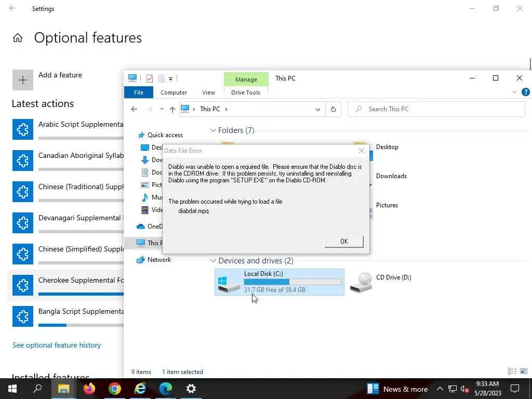This screenshot has height=399, width=532.
Task: Expand the address bar history dropdown
Action: pos(317,109)
